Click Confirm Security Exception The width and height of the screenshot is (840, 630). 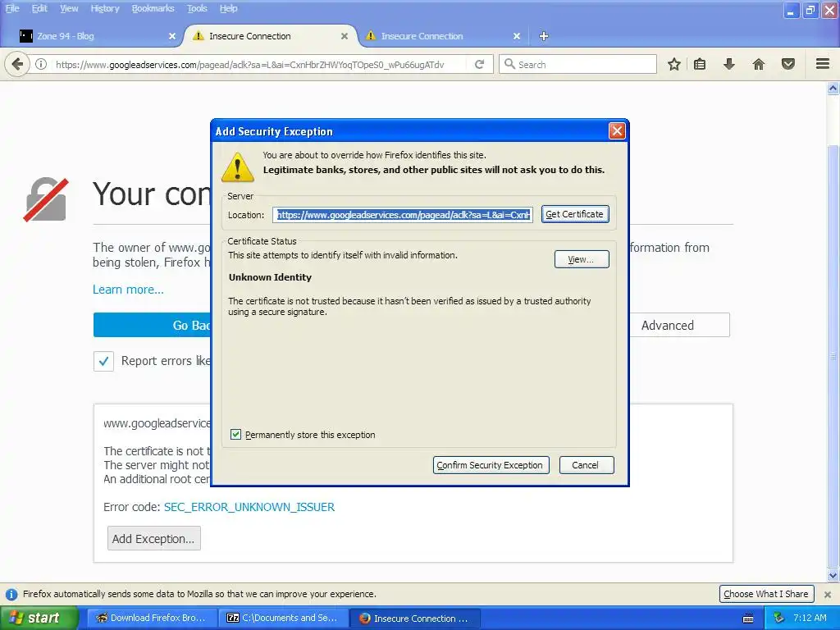491,465
